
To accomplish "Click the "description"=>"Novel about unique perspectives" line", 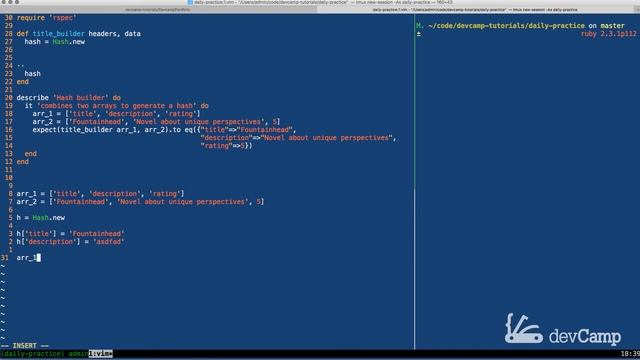I will (x=298, y=138).
